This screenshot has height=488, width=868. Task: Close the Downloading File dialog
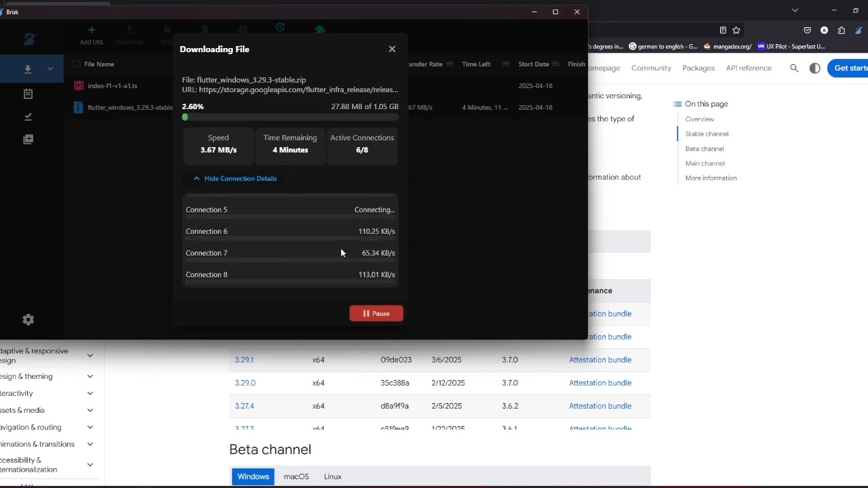click(392, 49)
